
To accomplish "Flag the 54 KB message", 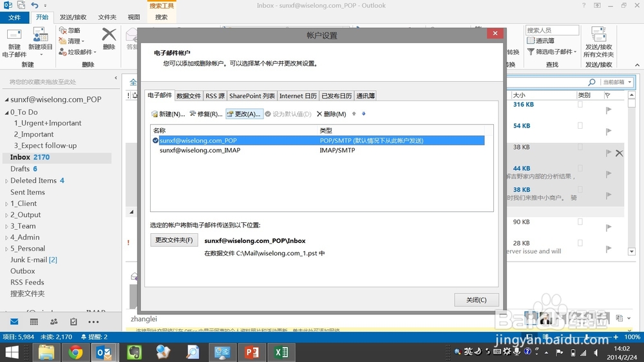I will [609, 131].
